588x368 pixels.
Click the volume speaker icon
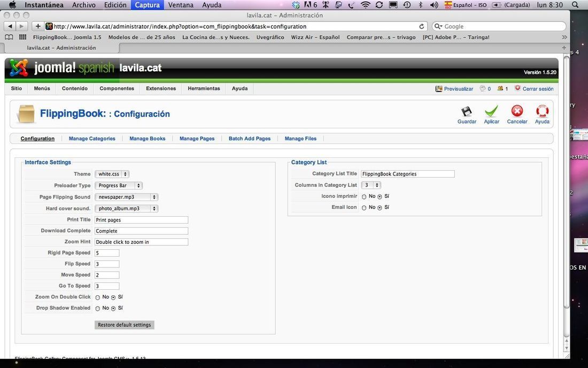[x=434, y=5]
